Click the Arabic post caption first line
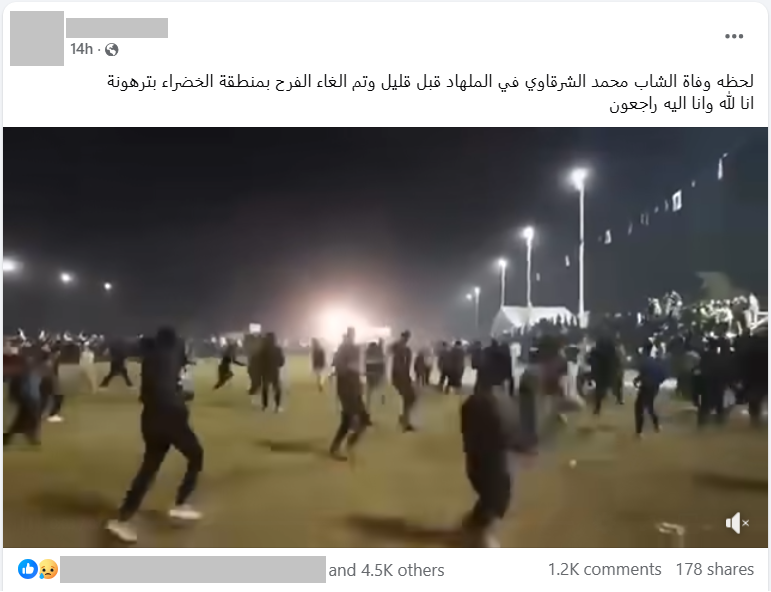 pos(430,82)
